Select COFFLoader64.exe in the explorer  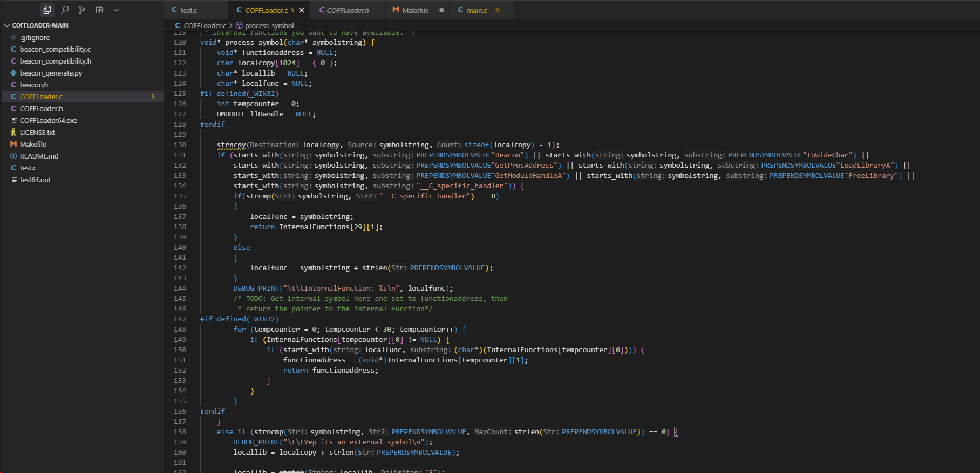pyautogui.click(x=48, y=120)
